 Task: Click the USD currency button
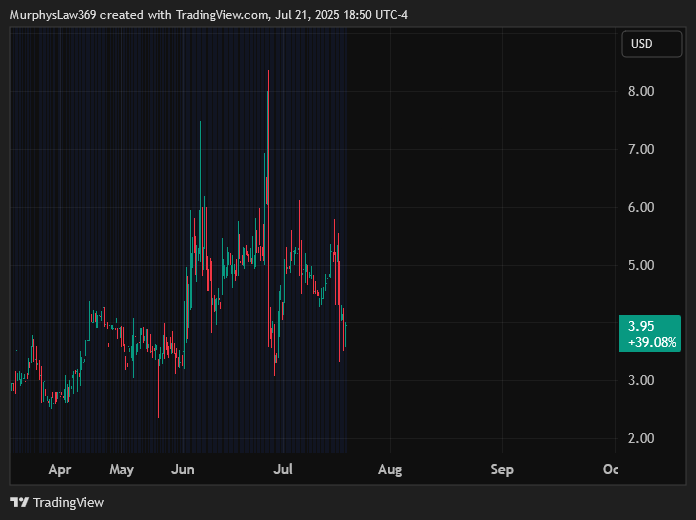pos(652,44)
